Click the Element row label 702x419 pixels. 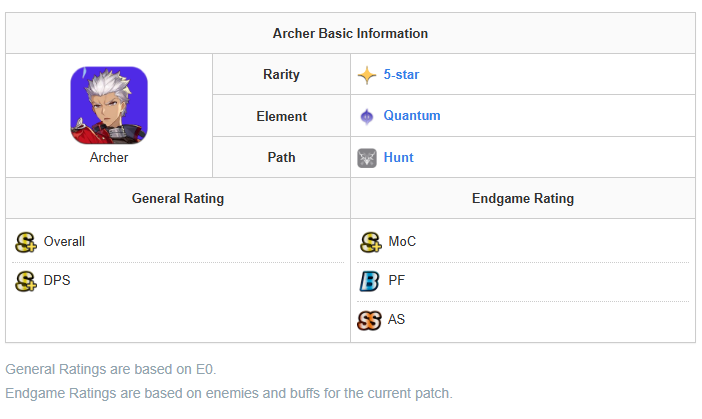pos(281,116)
